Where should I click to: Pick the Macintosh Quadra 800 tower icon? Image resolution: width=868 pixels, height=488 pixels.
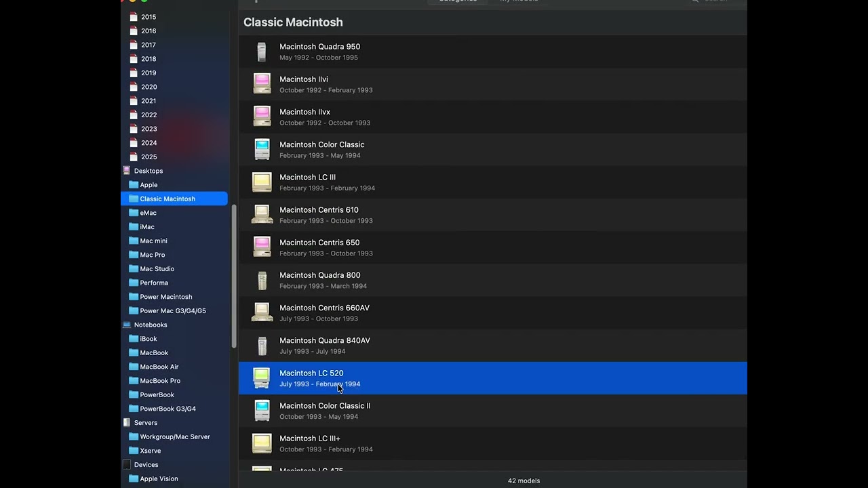(x=262, y=280)
